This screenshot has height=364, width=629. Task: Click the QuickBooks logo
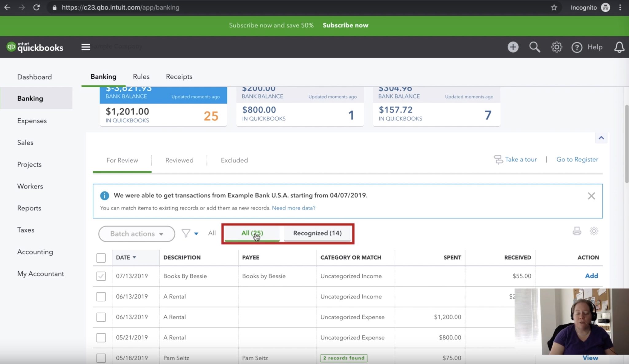coord(35,47)
